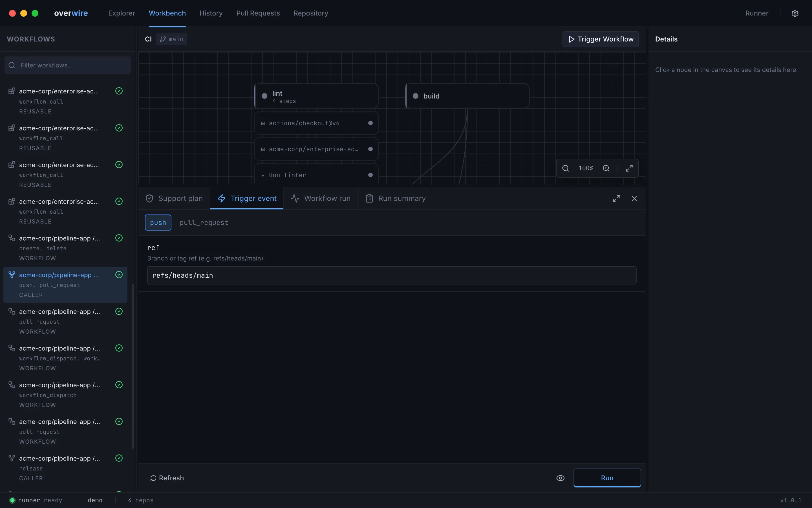This screenshot has width=812, height=508.
Task: Click the green runner ready status dot
Action: [x=12, y=500]
